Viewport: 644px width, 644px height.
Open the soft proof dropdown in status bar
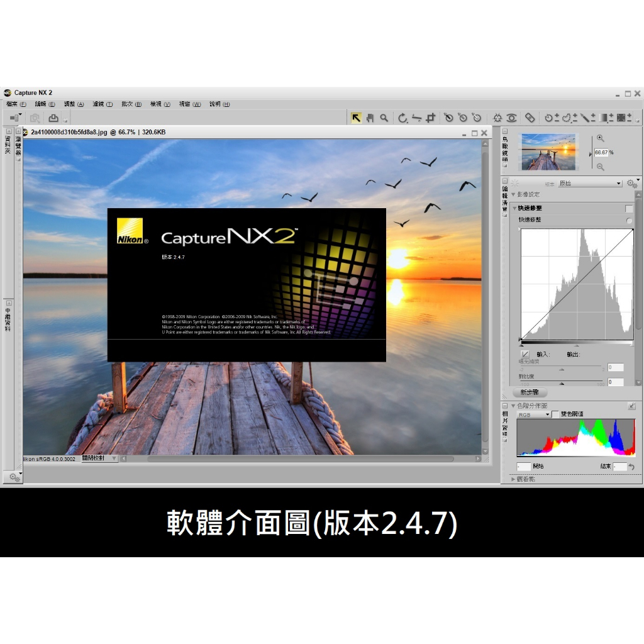pos(99,458)
